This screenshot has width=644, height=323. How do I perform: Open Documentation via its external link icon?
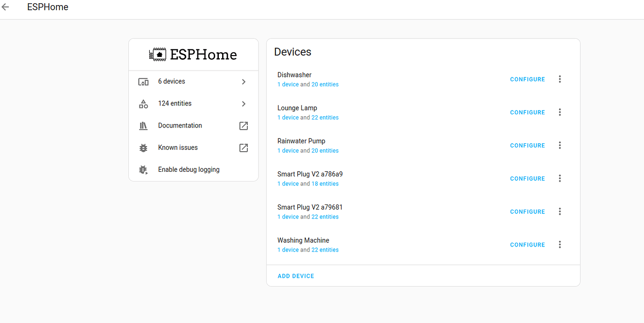click(243, 125)
